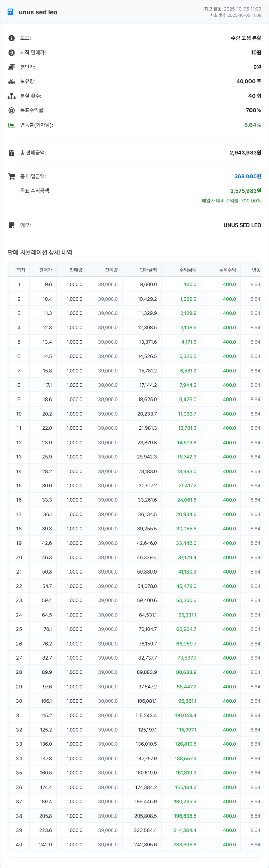This screenshot has height=868, width=269.
Task: Click the 누적수익 column header
Action: coord(227,270)
